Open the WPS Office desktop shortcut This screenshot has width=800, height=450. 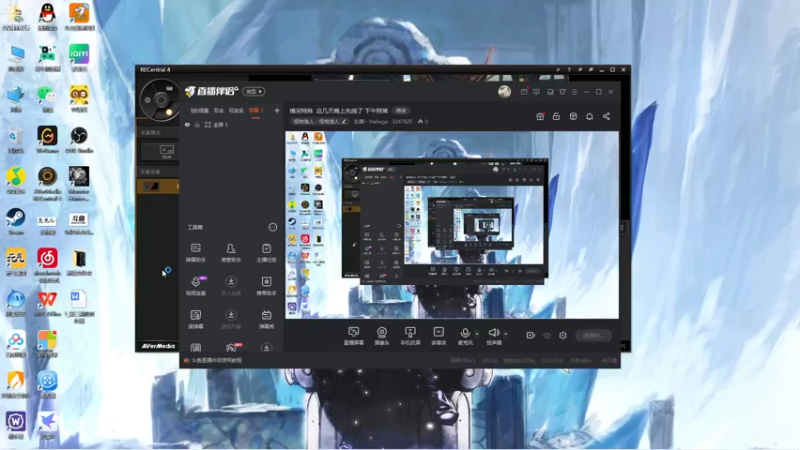tap(47, 303)
